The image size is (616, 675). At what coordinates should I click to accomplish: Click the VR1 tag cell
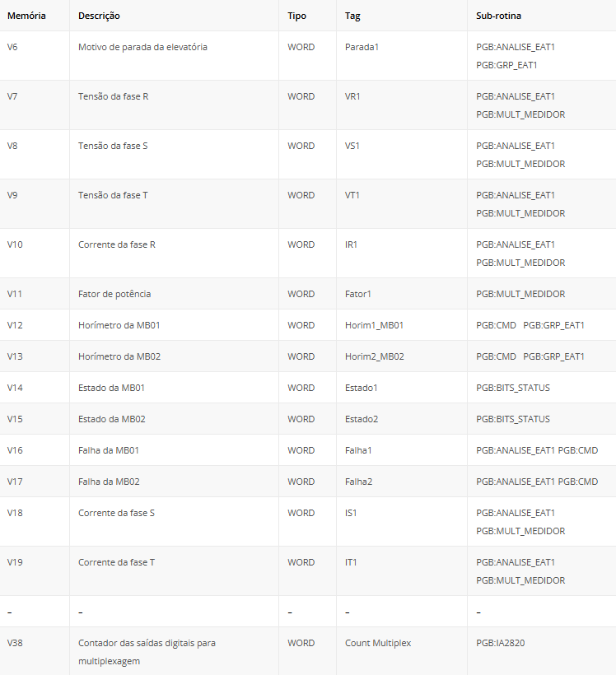coord(352,96)
